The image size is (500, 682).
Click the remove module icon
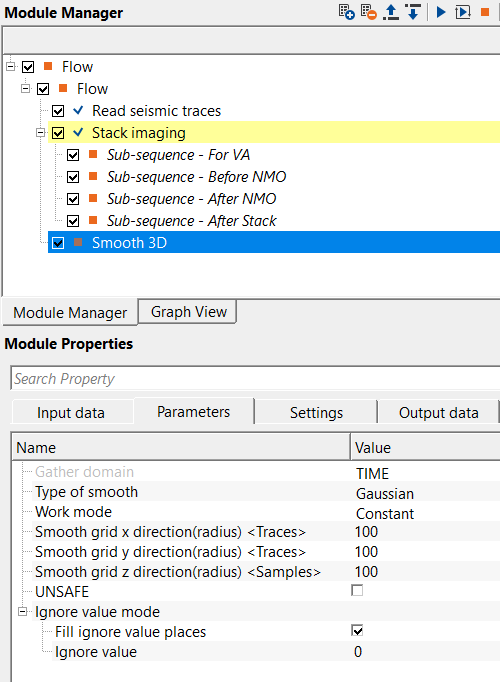coord(369,12)
